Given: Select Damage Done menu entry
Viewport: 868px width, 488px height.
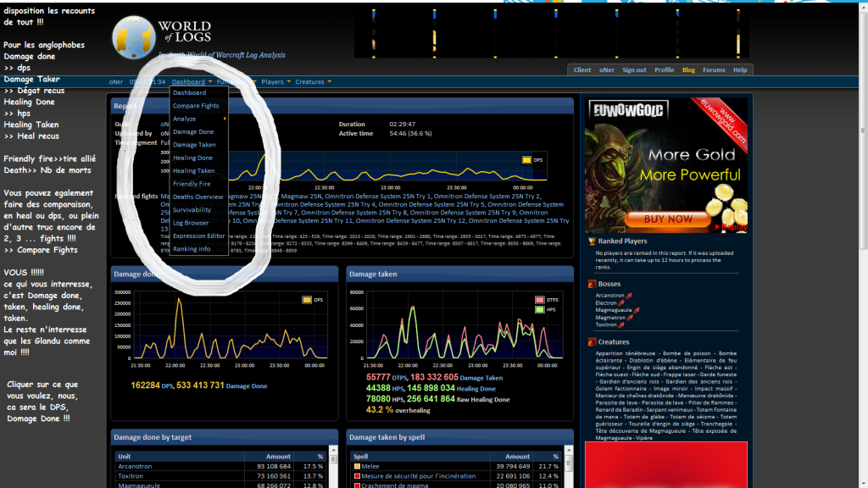Looking at the screenshot, I should pos(193,131).
